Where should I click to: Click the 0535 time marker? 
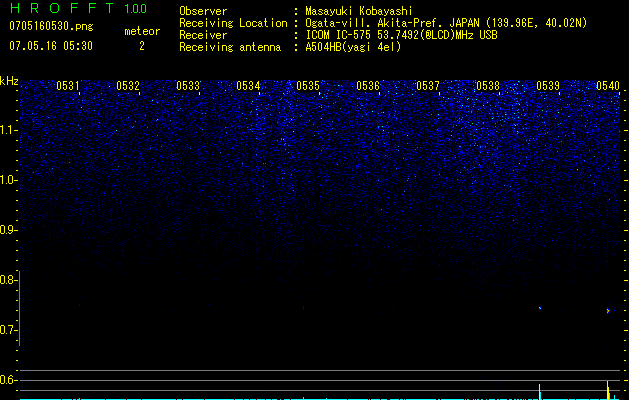(x=308, y=85)
